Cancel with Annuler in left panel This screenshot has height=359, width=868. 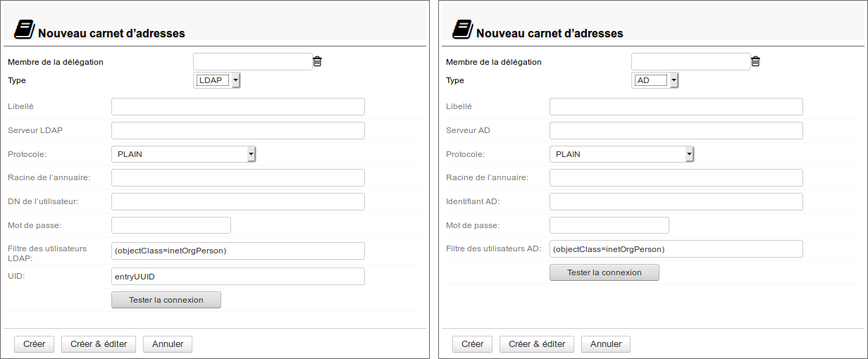tap(168, 344)
